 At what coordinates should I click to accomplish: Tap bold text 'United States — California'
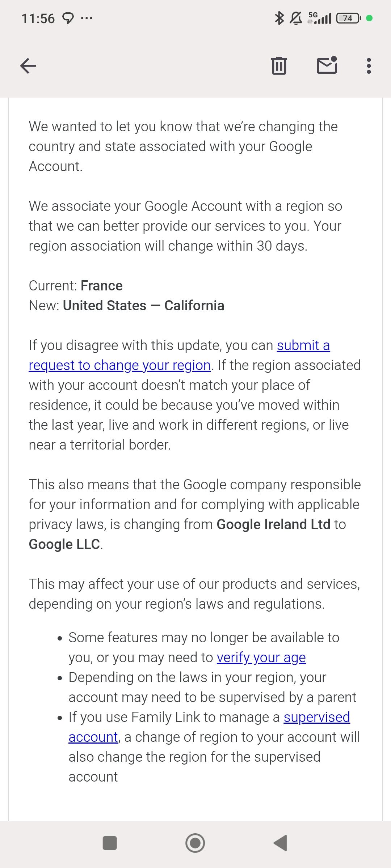point(143,306)
